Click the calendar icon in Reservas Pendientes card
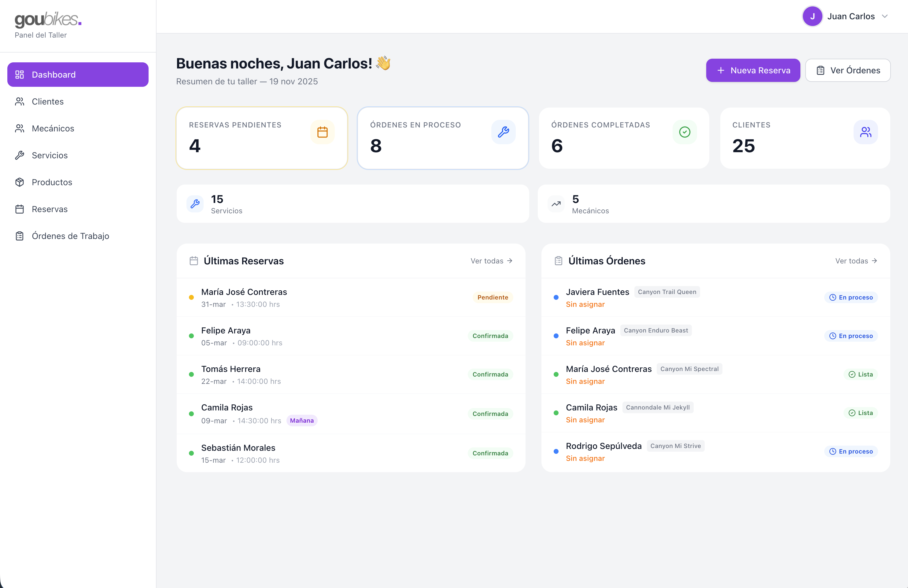908x588 pixels. click(x=322, y=132)
